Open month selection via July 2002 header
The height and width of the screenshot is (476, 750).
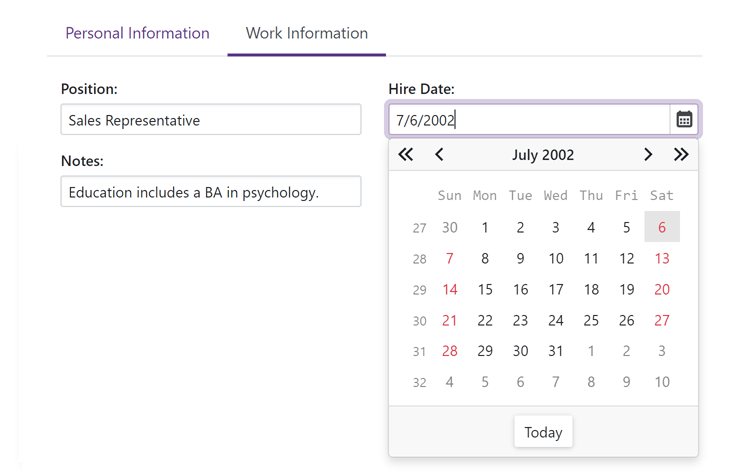pyautogui.click(x=543, y=155)
